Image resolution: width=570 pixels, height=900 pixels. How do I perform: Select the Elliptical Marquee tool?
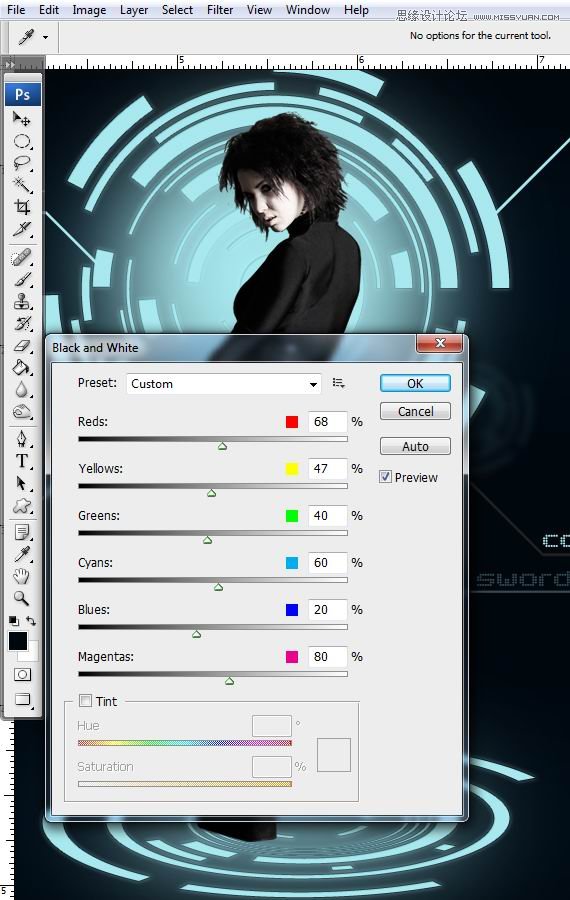[x=22, y=141]
